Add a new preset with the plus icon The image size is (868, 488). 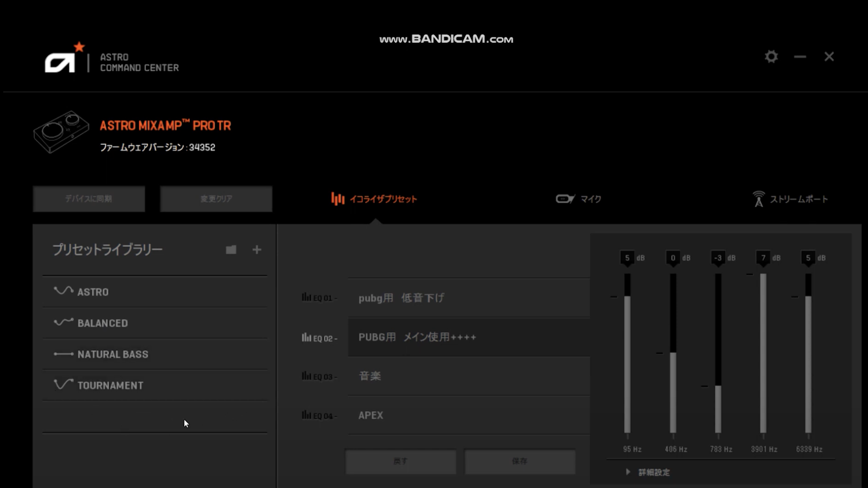(x=257, y=249)
